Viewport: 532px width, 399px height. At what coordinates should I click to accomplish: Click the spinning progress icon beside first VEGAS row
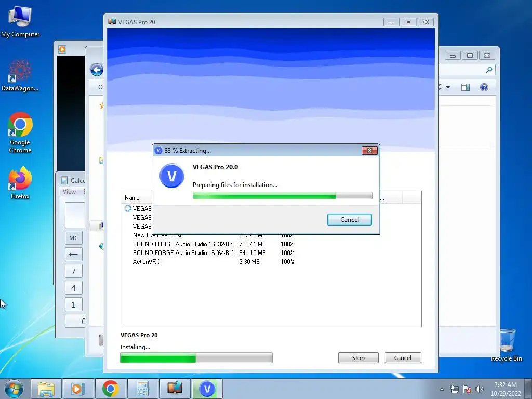point(128,208)
